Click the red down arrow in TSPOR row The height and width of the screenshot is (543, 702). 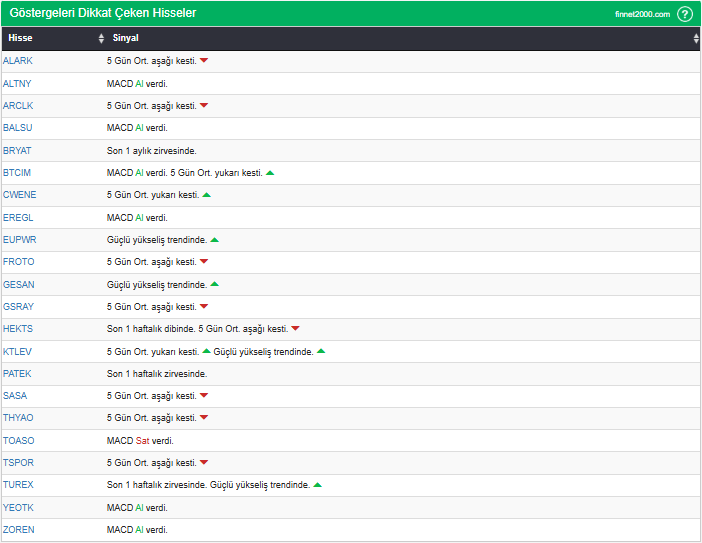coord(204,463)
